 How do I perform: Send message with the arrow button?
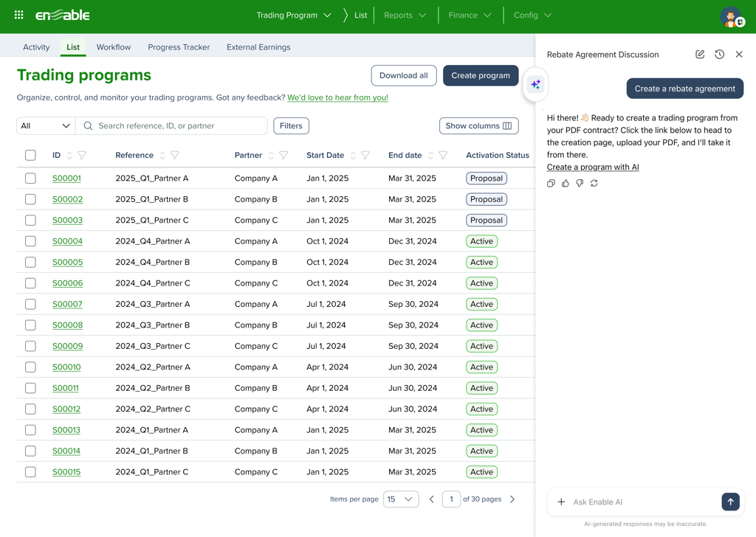(730, 502)
